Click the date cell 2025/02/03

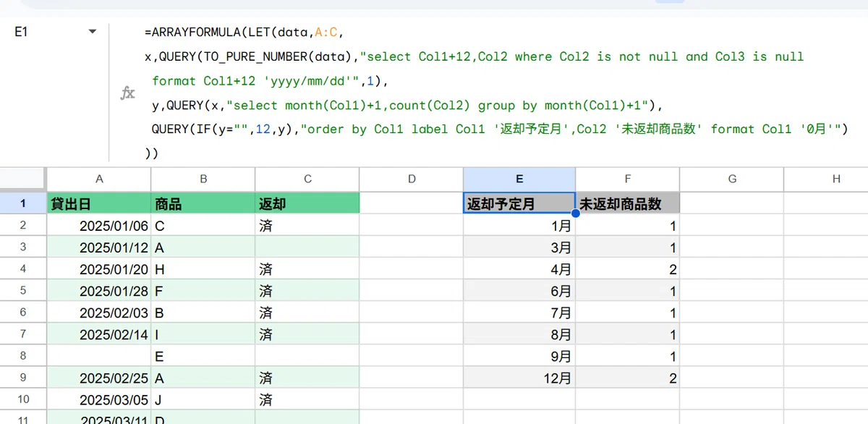99,312
